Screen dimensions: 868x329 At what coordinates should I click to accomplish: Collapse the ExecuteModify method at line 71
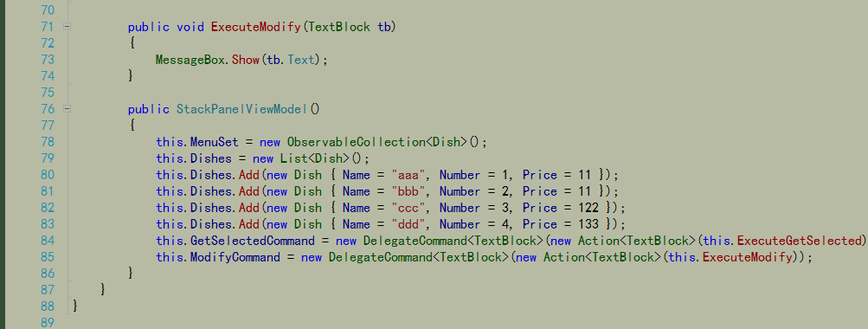click(67, 26)
